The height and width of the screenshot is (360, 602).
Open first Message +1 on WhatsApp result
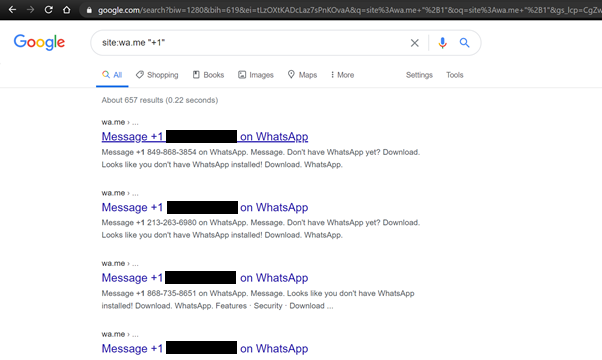205,137
